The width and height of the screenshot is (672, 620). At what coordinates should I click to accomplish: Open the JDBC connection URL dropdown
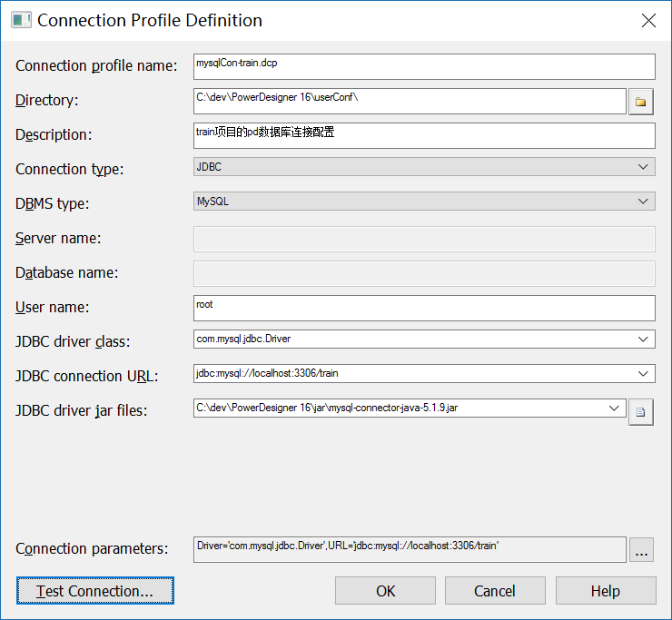644,373
